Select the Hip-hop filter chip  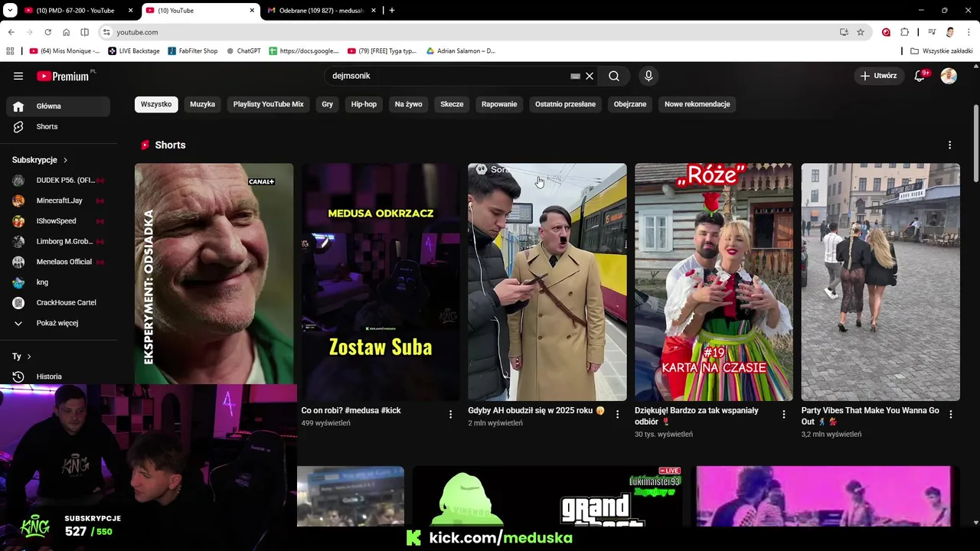364,104
